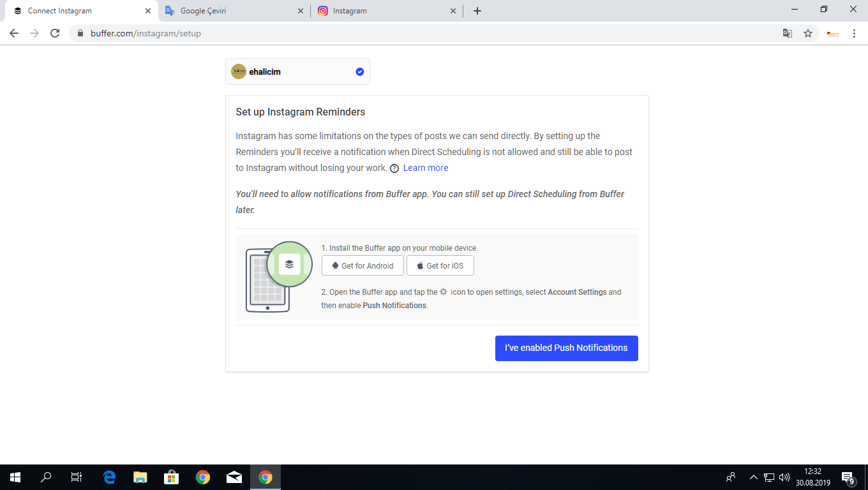Select the ehalicim account card
Image resolution: width=868 pixels, height=490 pixels.
tap(297, 71)
